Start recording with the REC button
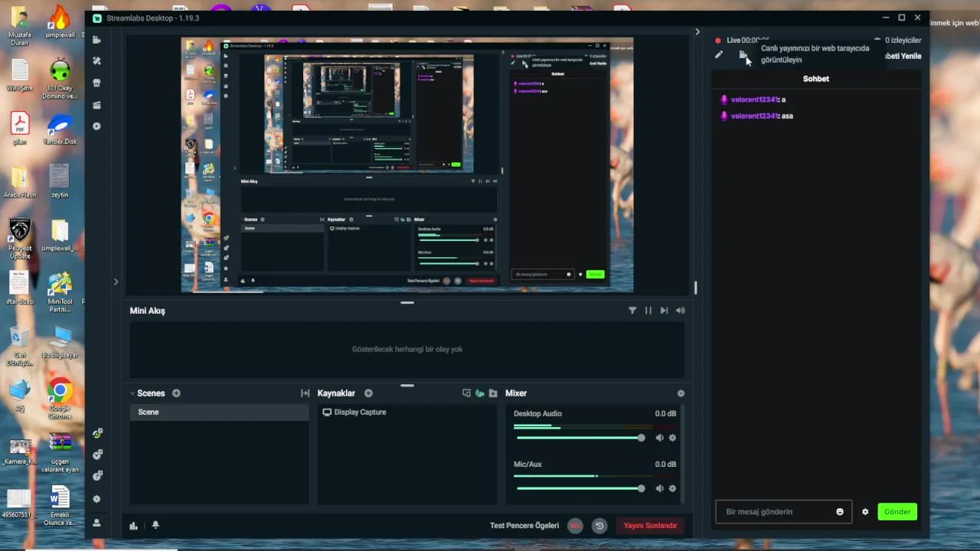The width and height of the screenshot is (980, 551). point(576,526)
